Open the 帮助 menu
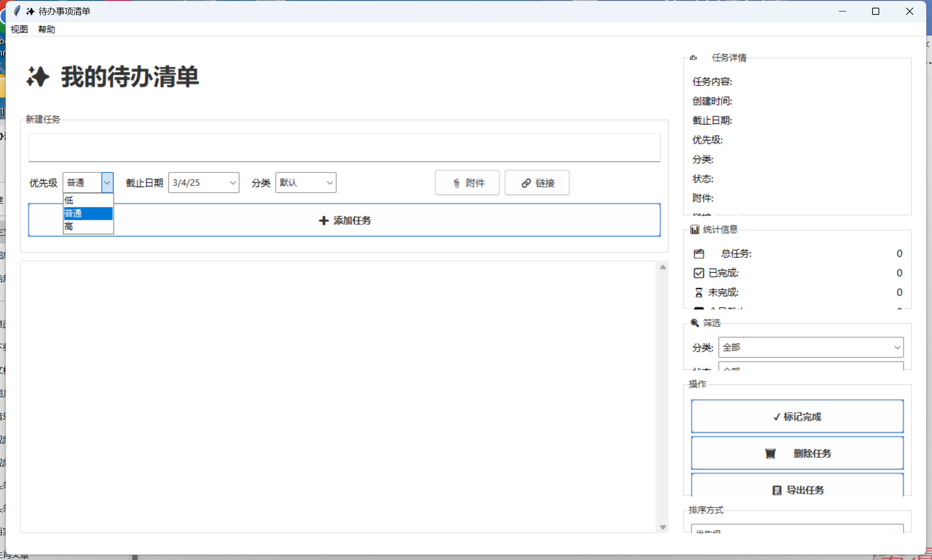This screenshot has height=560, width=932. [x=47, y=29]
